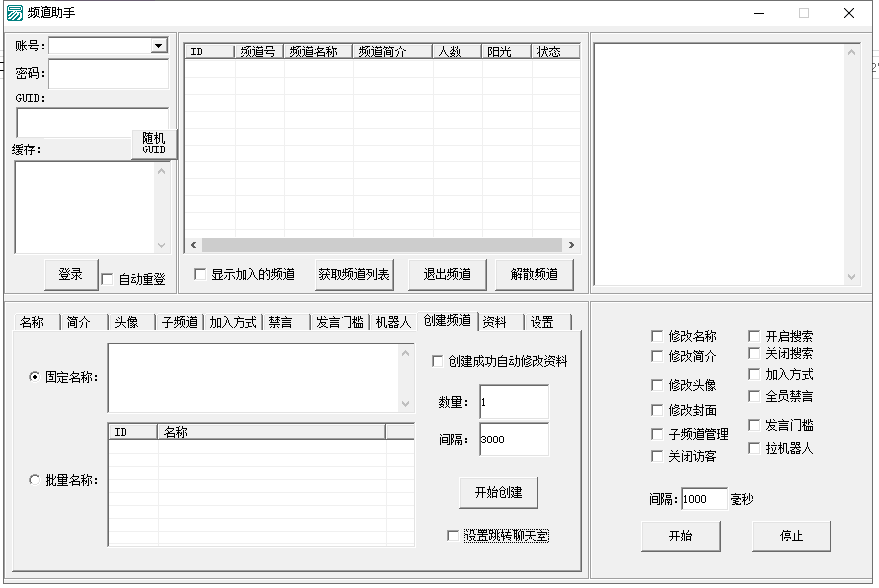The width and height of the screenshot is (879, 588).
Task: Click the 获取频道列表 button
Action: click(353, 274)
